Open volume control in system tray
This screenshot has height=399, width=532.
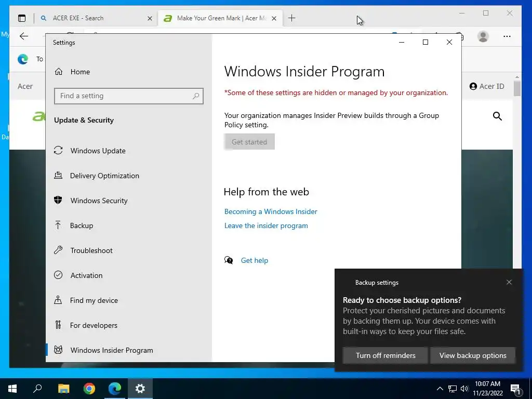point(464,389)
